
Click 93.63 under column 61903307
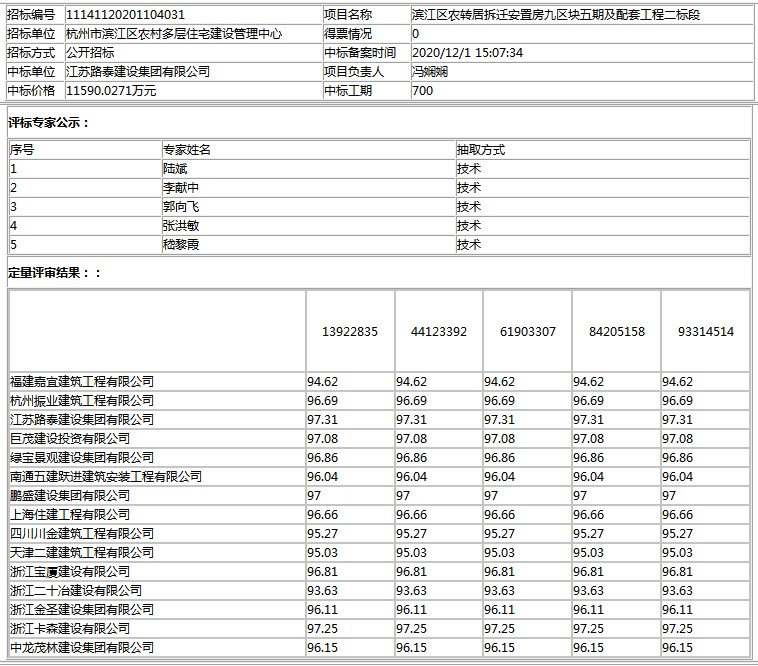tap(499, 591)
